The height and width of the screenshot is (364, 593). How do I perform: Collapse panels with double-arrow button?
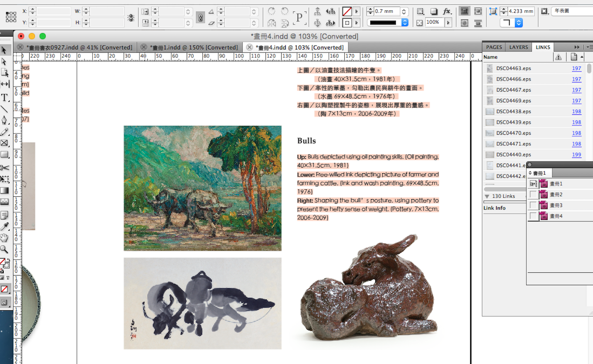click(577, 47)
